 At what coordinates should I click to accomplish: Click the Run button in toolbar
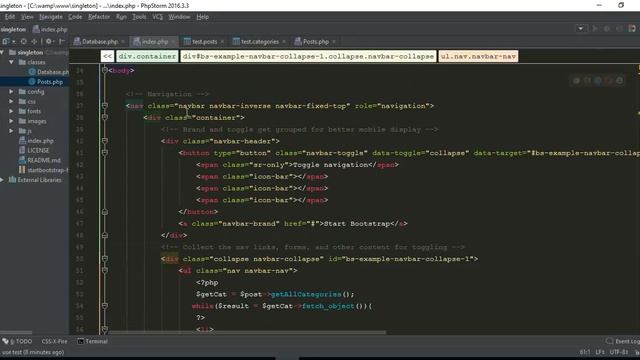coord(595,29)
